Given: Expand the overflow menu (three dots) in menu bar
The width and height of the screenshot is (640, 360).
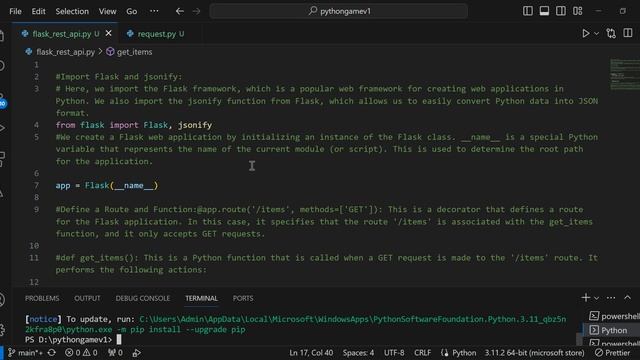Looking at the screenshot, I should (x=154, y=11).
